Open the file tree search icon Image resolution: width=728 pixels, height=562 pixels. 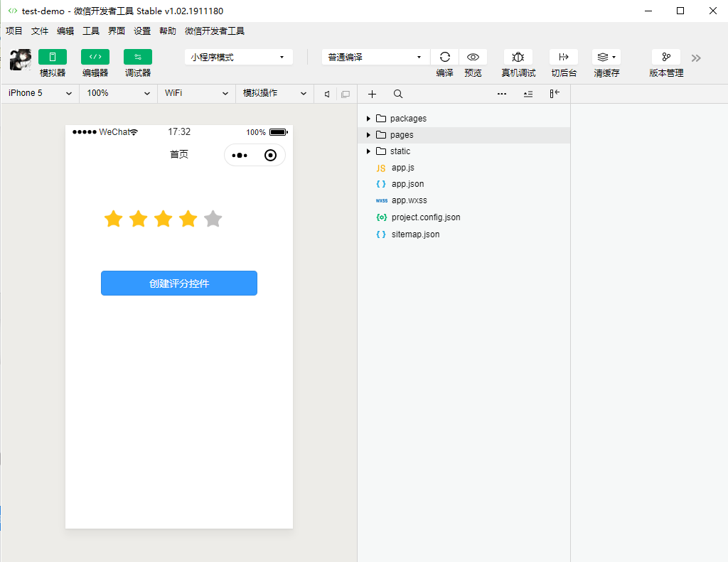pos(397,94)
